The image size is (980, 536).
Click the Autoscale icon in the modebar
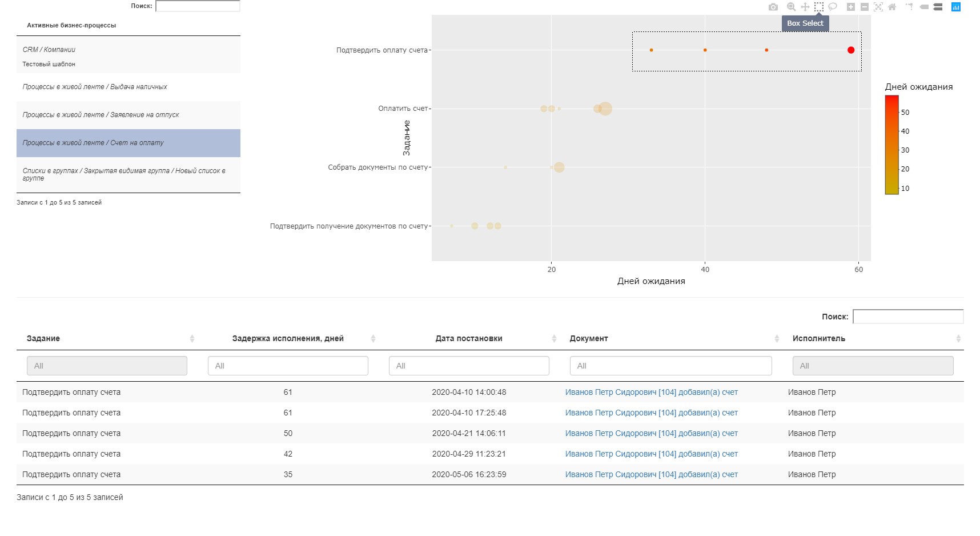click(878, 7)
